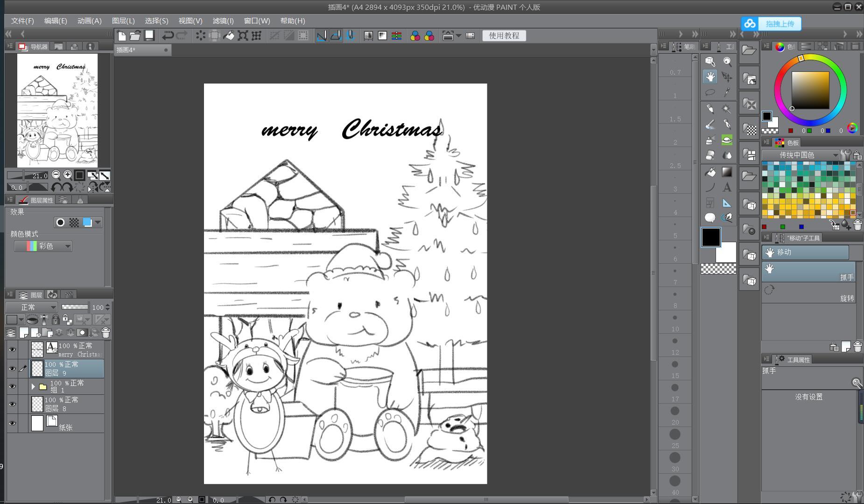Viewport: 864px width, 504px height.
Task: Open the 滤镜(I) menu
Action: tap(223, 21)
